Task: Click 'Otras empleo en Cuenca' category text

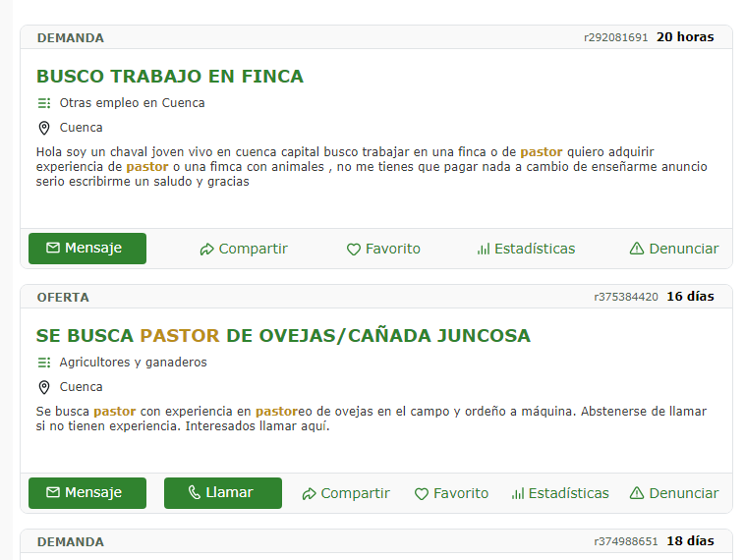Action: pyautogui.click(x=132, y=103)
